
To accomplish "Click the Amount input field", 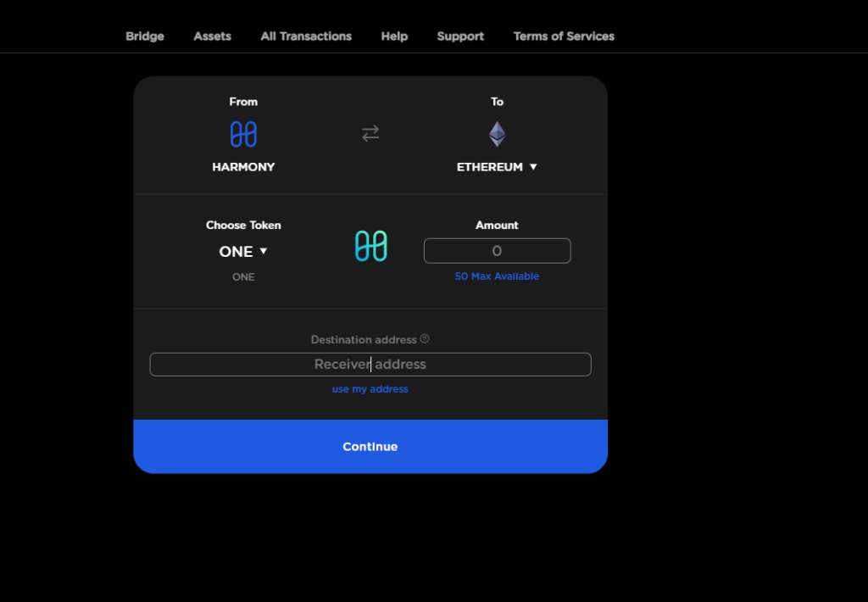I will tap(497, 250).
